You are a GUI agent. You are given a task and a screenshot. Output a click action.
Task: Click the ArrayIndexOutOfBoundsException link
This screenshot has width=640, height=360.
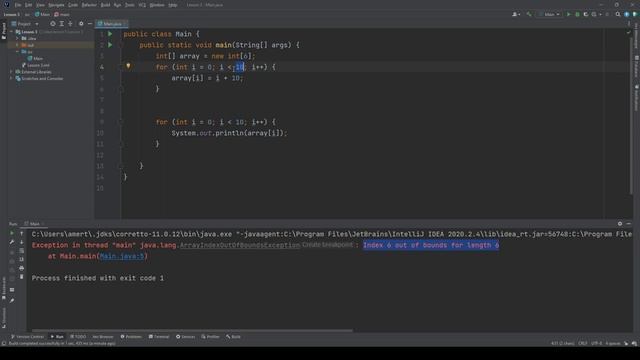click(x=240, y=245)
